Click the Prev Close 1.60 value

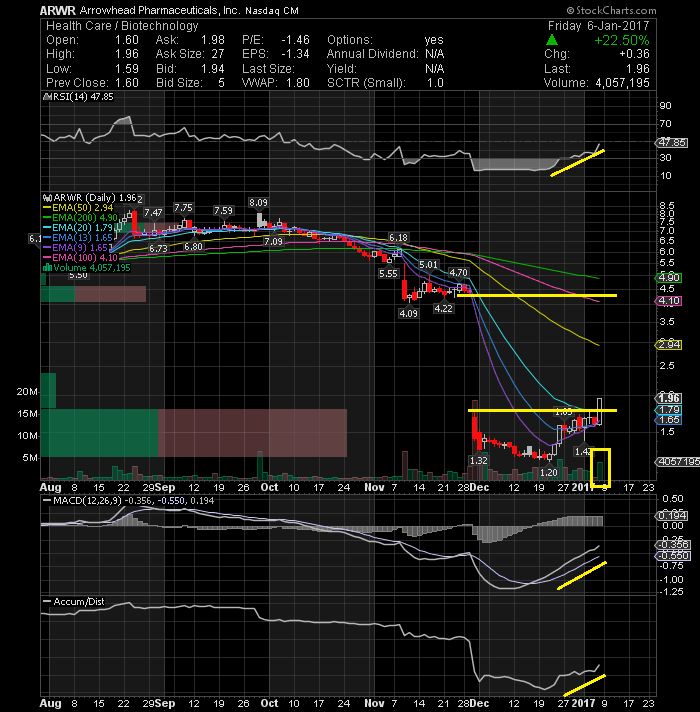pos(126,83)
